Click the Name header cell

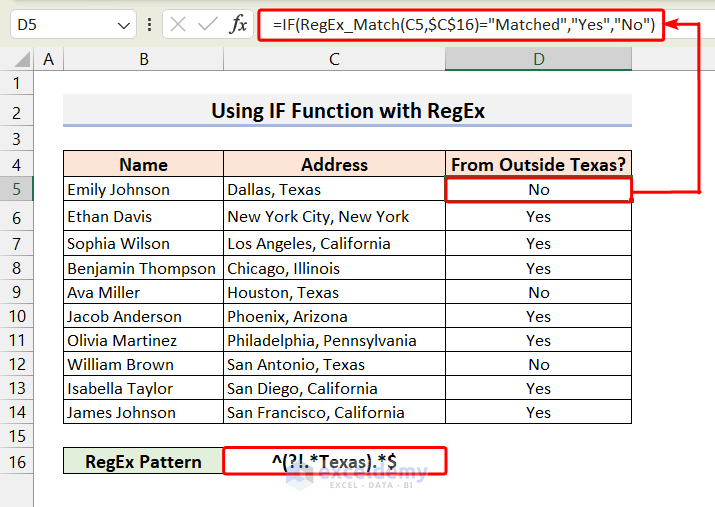144,164
